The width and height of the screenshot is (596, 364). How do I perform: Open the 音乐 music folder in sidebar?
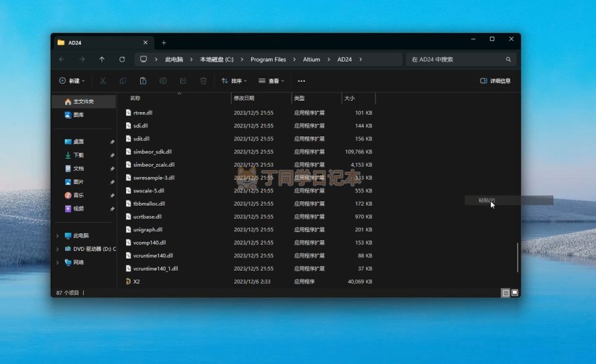(78, 195)
